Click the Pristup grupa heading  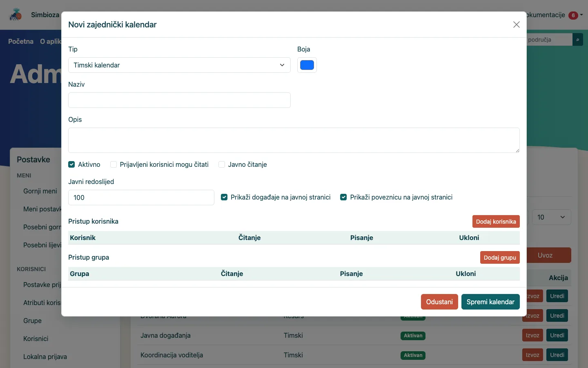click(89, 257)
